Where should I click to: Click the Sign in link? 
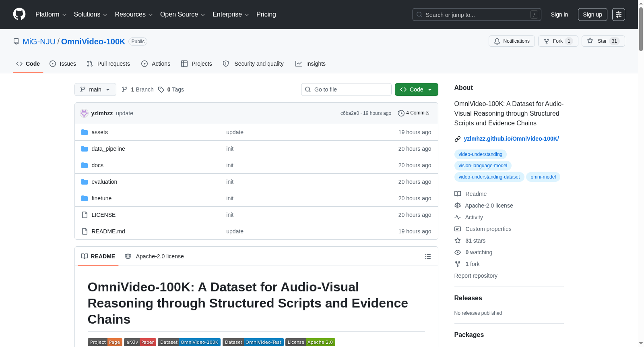(x=559, y=15)
